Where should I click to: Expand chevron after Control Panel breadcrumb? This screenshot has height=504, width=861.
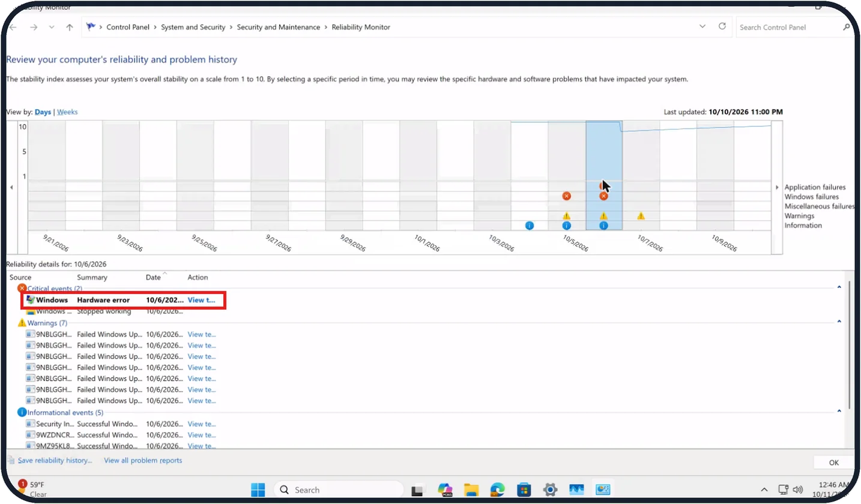point(156,27)
